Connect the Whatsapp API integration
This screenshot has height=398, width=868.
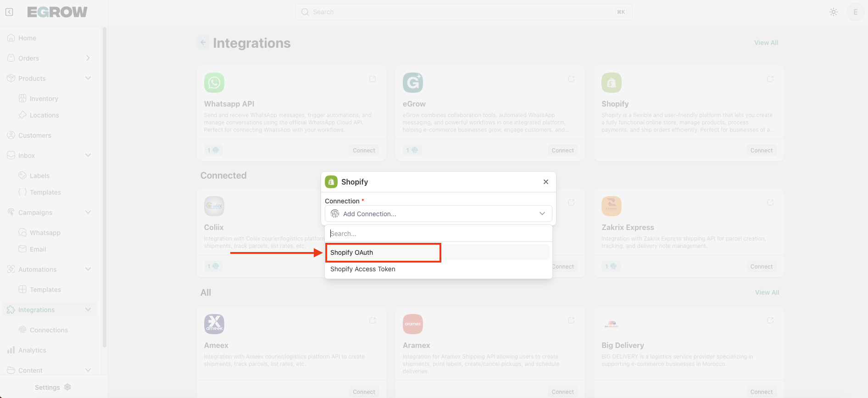point(364,150)
